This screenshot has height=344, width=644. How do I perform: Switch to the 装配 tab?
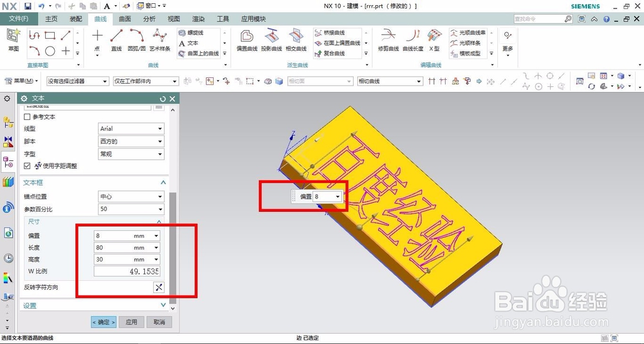(75, 19)
